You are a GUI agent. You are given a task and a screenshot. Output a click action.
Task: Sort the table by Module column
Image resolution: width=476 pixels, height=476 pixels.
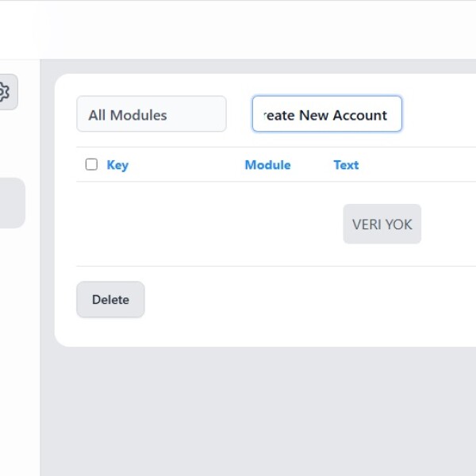point(267,165)
